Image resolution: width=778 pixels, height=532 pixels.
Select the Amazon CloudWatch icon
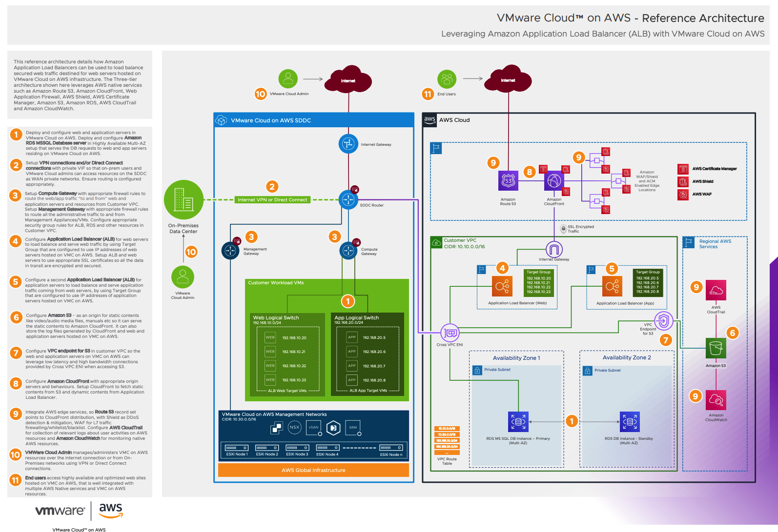[716, 400]
